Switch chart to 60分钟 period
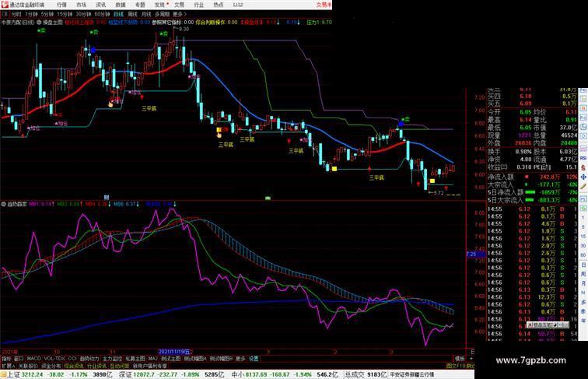 (102, 14)
